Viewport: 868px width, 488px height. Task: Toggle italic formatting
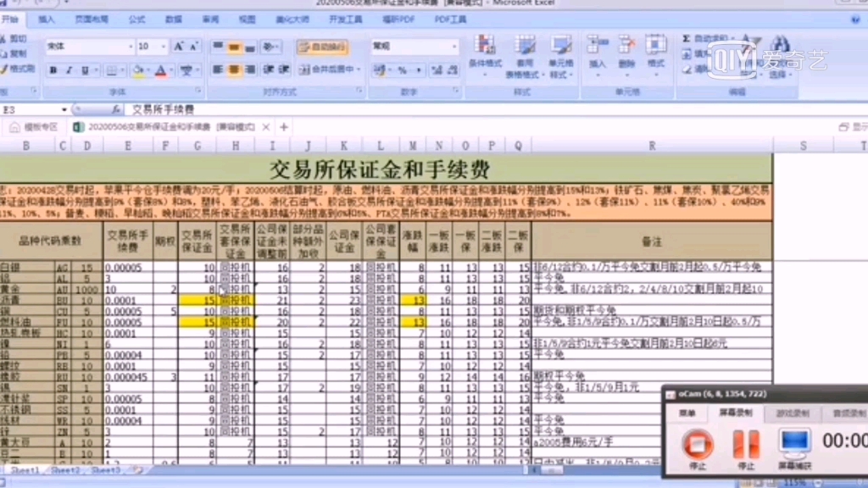tap(68, 69)
